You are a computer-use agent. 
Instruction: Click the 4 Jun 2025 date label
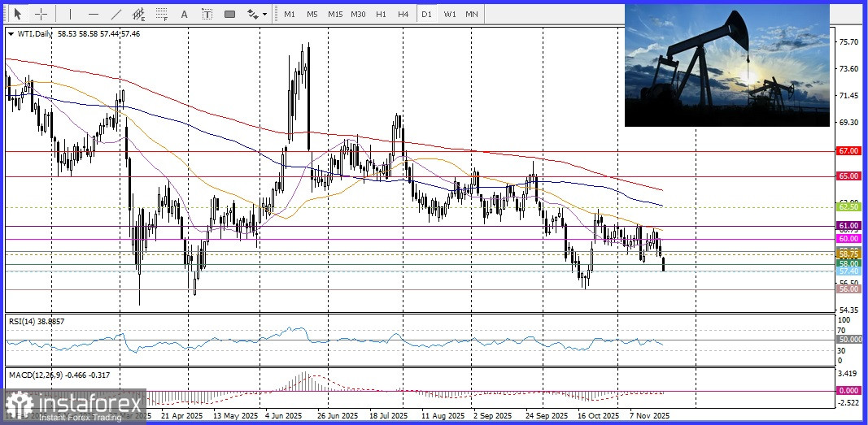284,415
